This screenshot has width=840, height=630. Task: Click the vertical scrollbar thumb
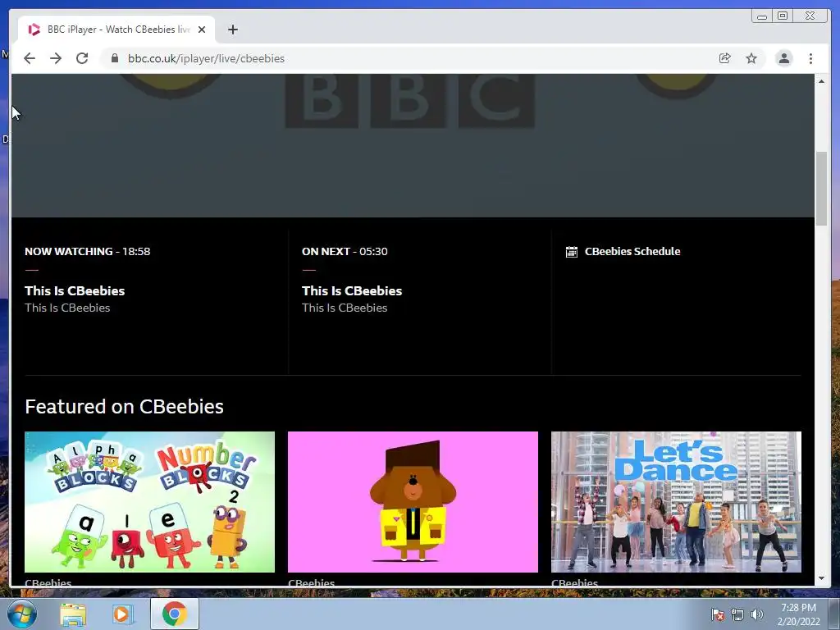(x=821, y=189)
